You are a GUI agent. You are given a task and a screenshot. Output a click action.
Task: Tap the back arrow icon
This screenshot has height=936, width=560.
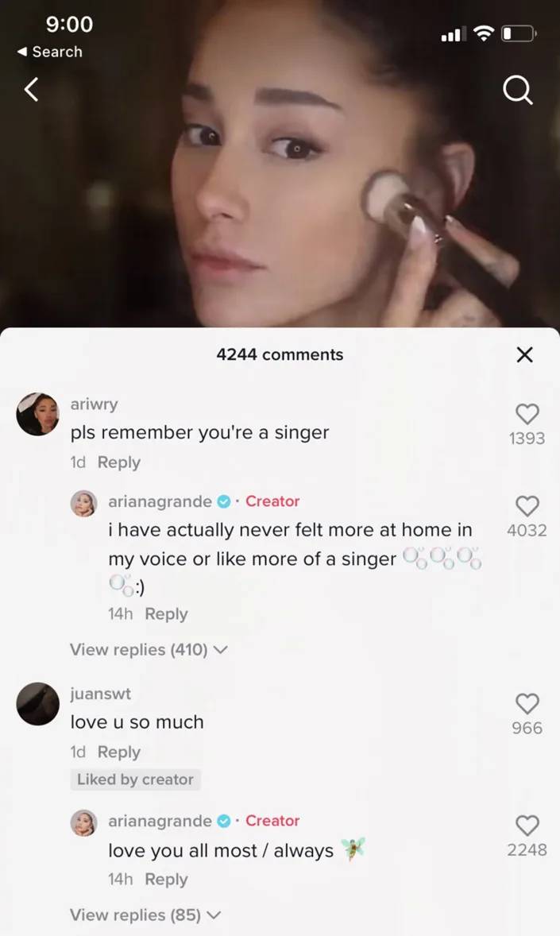[x=32, y=90]
